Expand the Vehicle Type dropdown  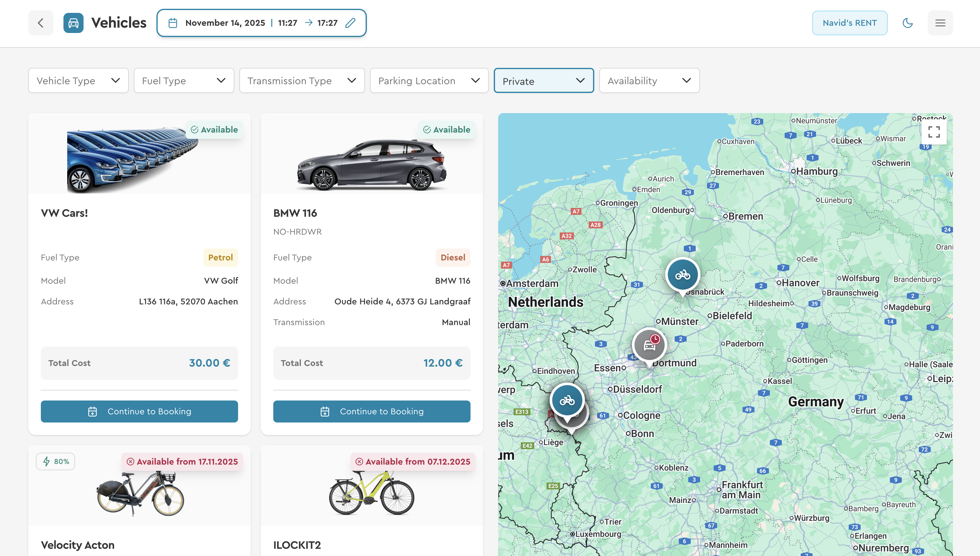(78, 81)
